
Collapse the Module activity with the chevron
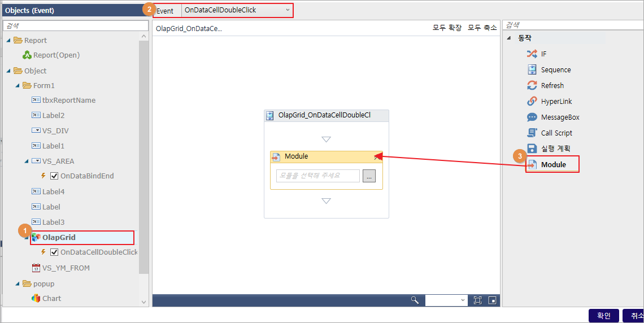coord(377,156)
